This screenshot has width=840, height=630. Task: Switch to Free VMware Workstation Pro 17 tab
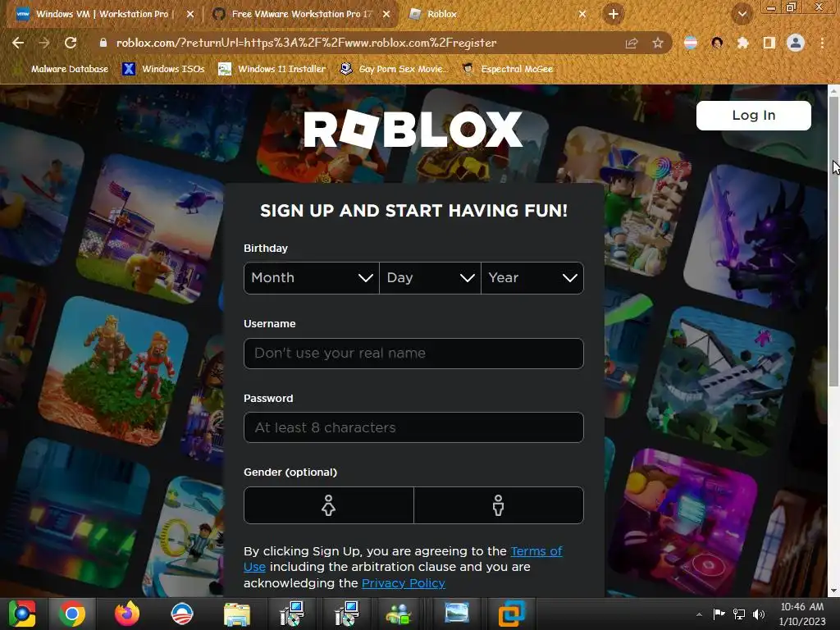pyautogui.click(x=301, y=15)
